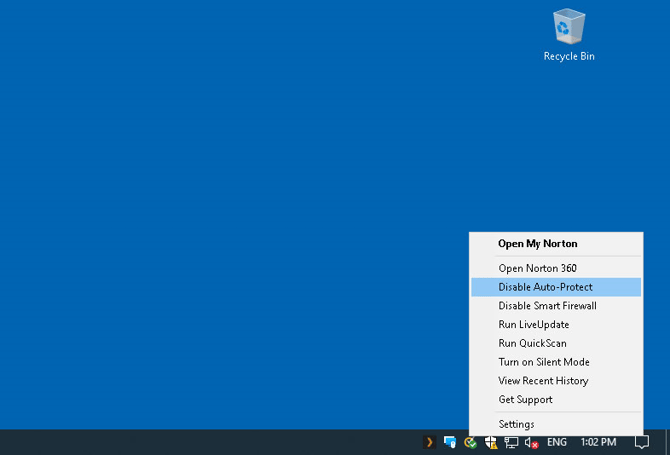Open the Windows Security shield tray icon
The width and height of the screenshot is (670, 455).
[x=491, y=442]
